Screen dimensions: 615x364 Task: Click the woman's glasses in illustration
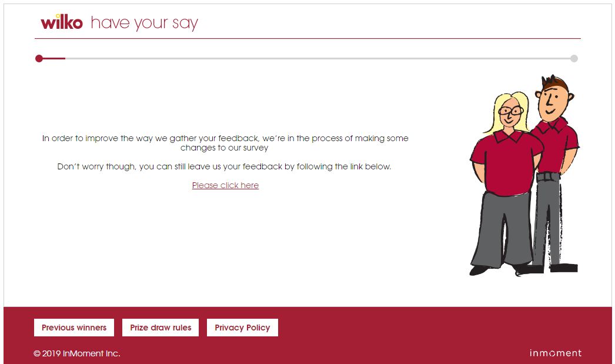tap(511, 111)
